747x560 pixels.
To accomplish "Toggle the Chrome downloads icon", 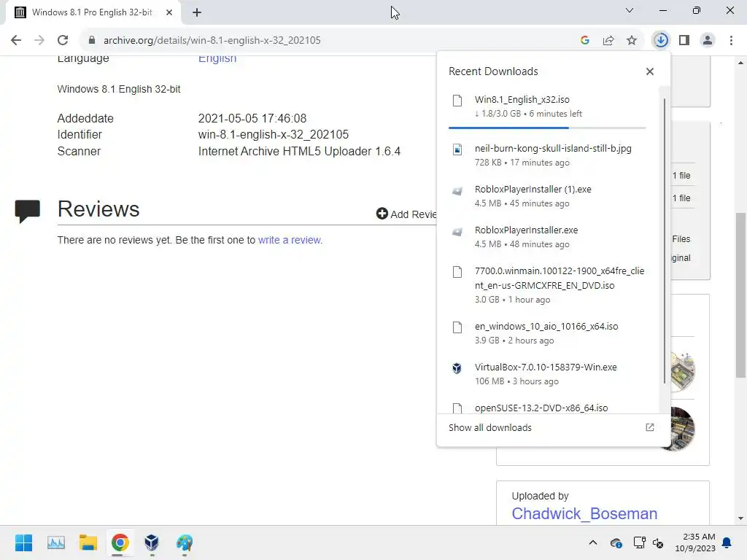I will 661,41.
